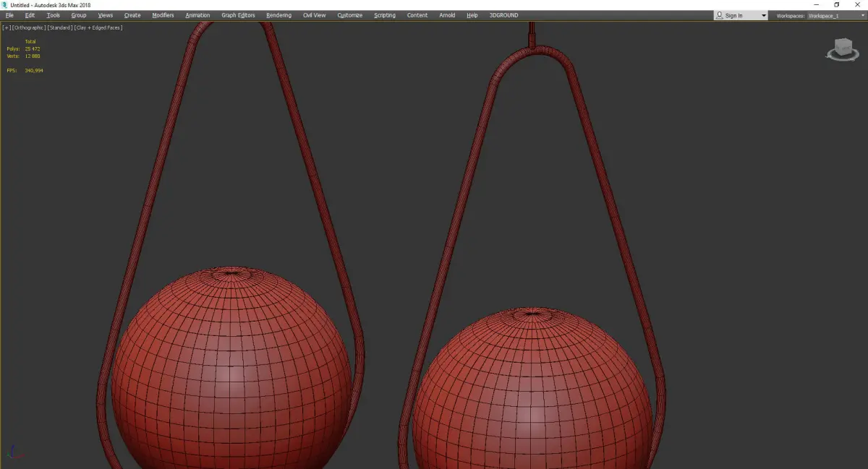Click the user profile icon beside Sign In
The height and width of the screenshot is (469, 868).
[719, 15]
